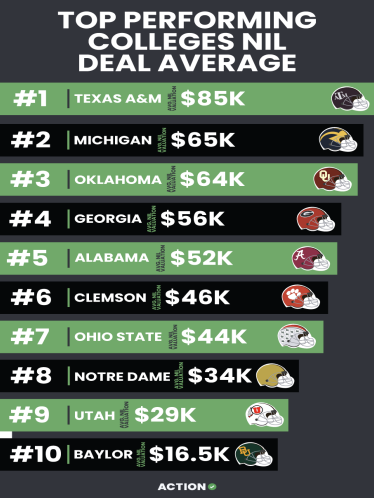Image resolution: width=374 pixels, height=498 pixels.
Task: Click the Ohio State helmet icon
Action: coord(297,336)
